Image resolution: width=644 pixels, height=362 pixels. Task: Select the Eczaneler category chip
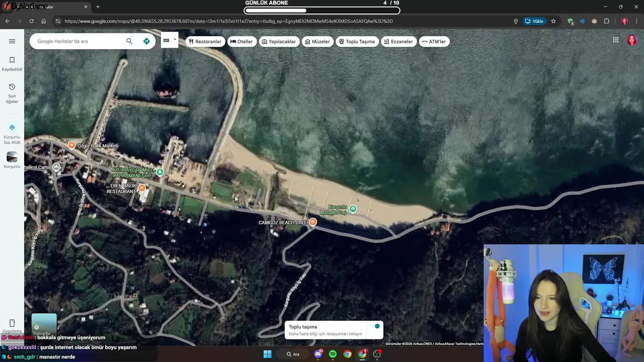pos(398,42)
